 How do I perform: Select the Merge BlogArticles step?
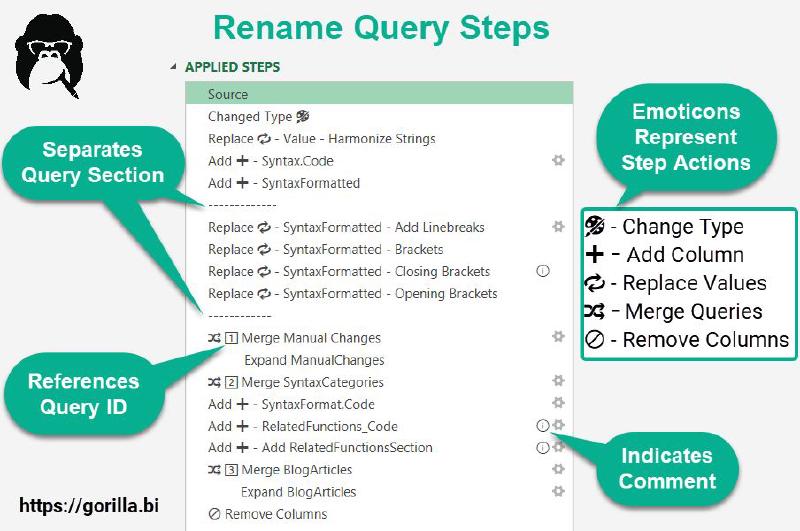point(379,469)
